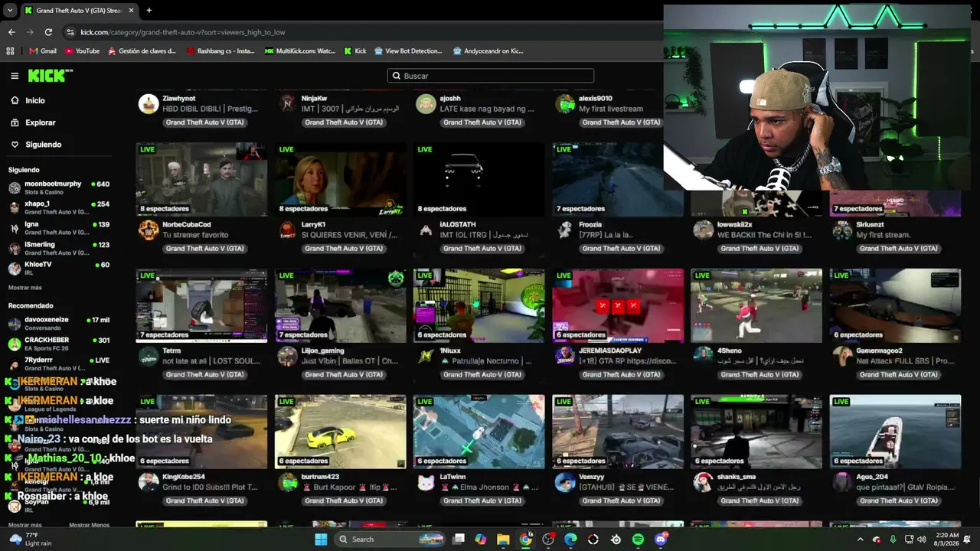This screenshot has height=551, width=980.
Task: Click 1Niuxx's channel avatar
Action: tap(426, 357)
